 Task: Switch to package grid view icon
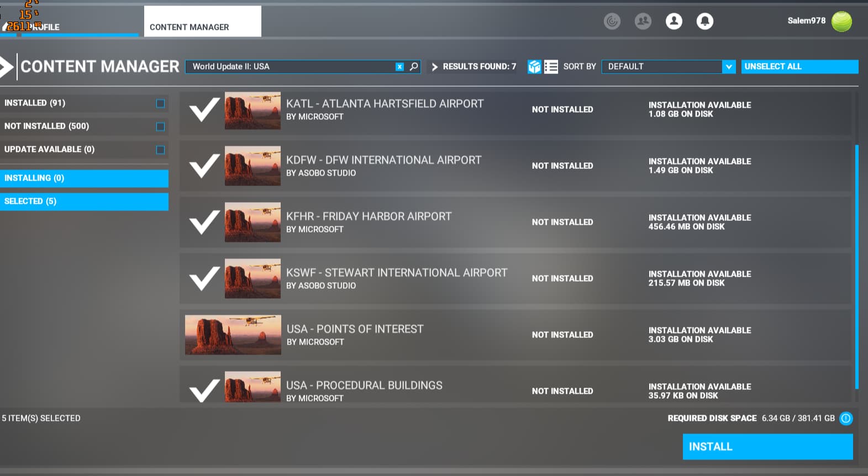point(534,67)
